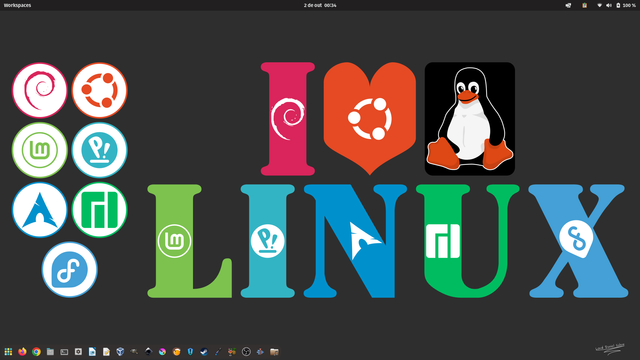Open the Workspaces overview in top bar
Screen dimensions: 640x360
[x=17, y=5]
